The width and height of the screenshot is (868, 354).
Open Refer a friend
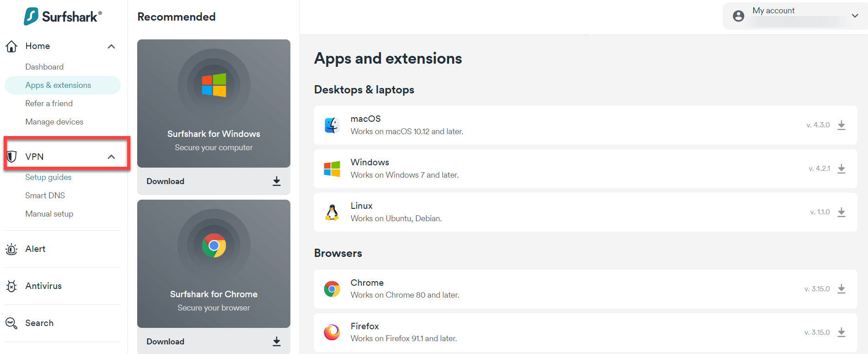pos(49,103)
